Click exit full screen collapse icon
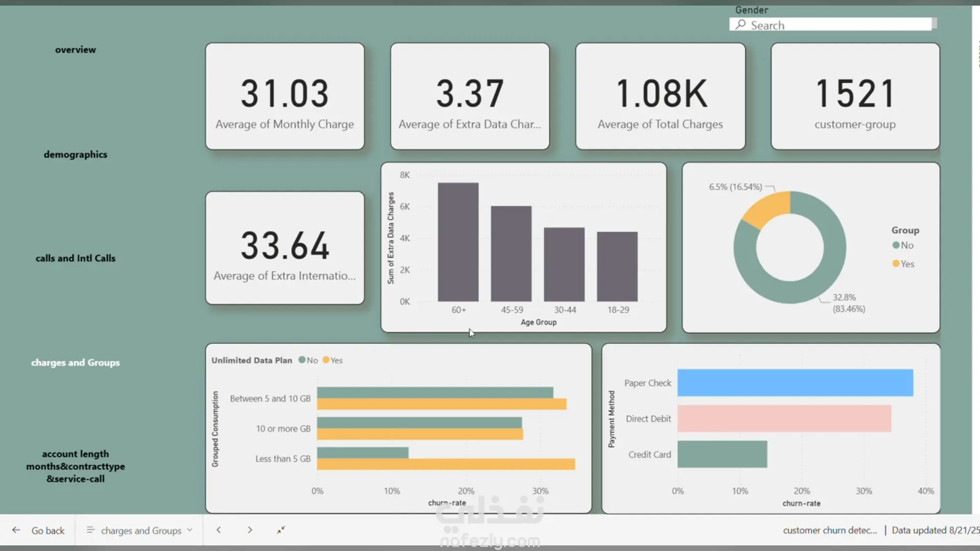980x551 pixels. tap(281, 530)
